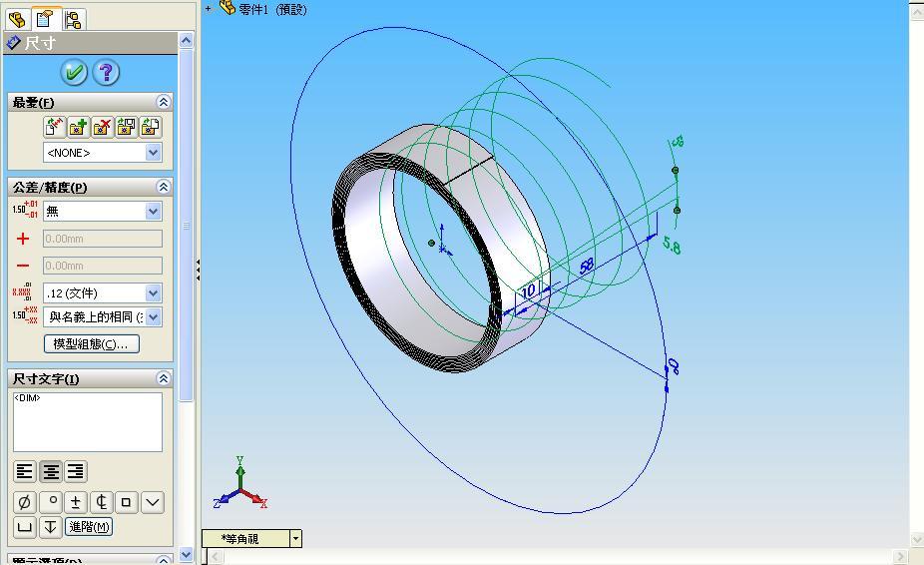Select the green 5.8 dimension text

(x=672, y=245)
